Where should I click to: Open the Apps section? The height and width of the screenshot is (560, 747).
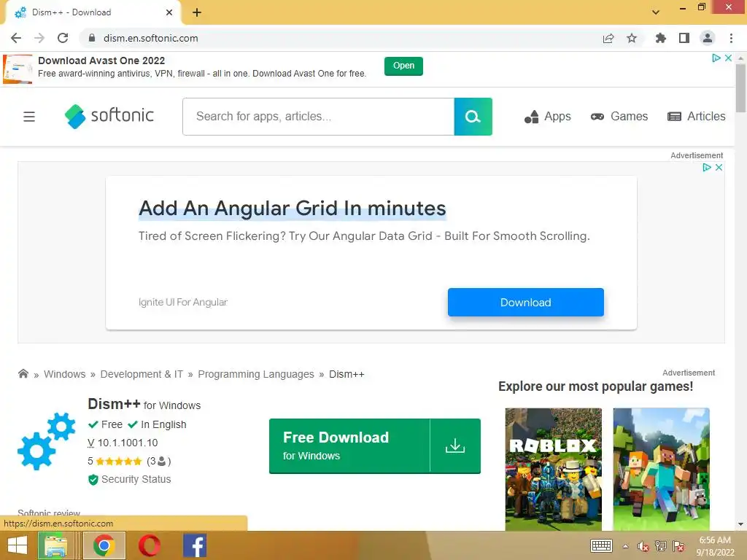547,117
